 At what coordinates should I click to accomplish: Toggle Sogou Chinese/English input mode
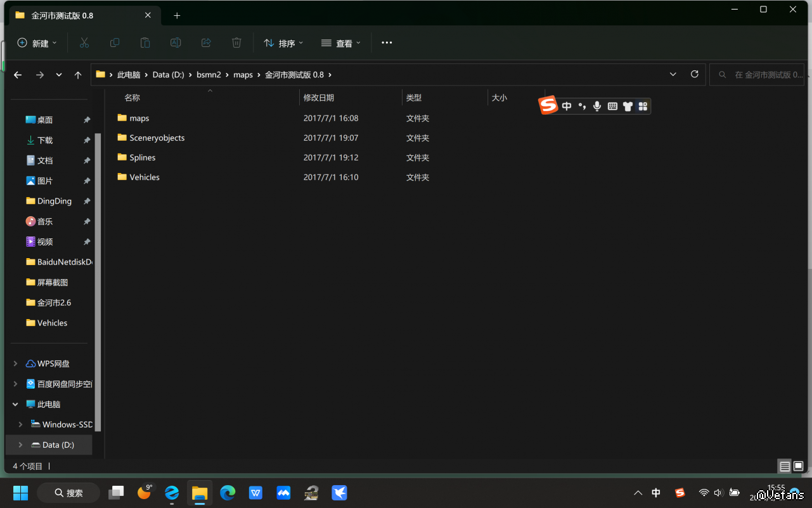pos(567,106)
